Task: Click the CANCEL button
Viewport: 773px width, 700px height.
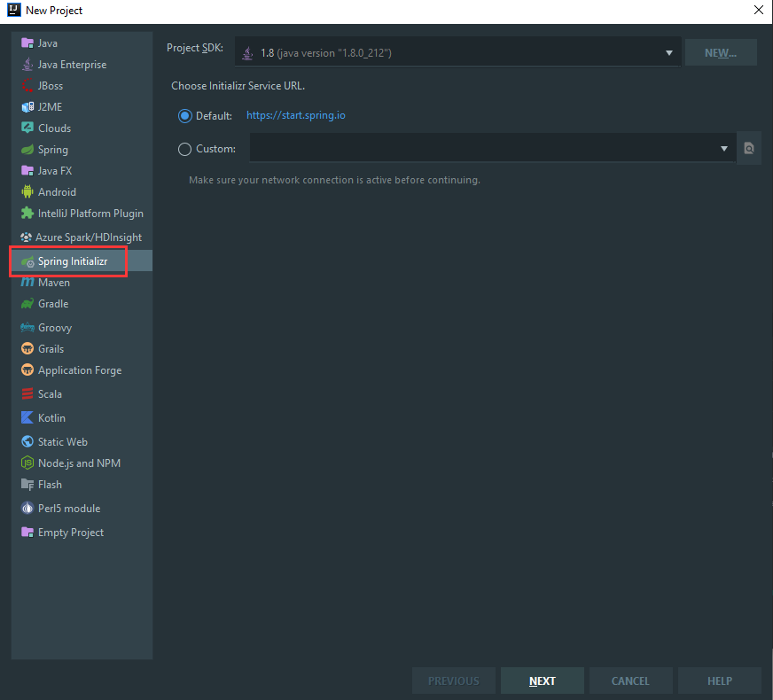Action: [x=630, y=681]
